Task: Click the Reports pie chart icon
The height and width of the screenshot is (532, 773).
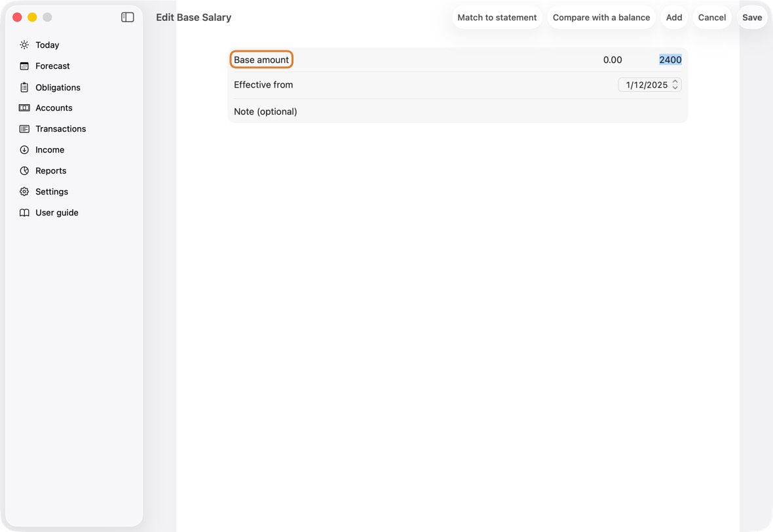Action: click(24, 170)
